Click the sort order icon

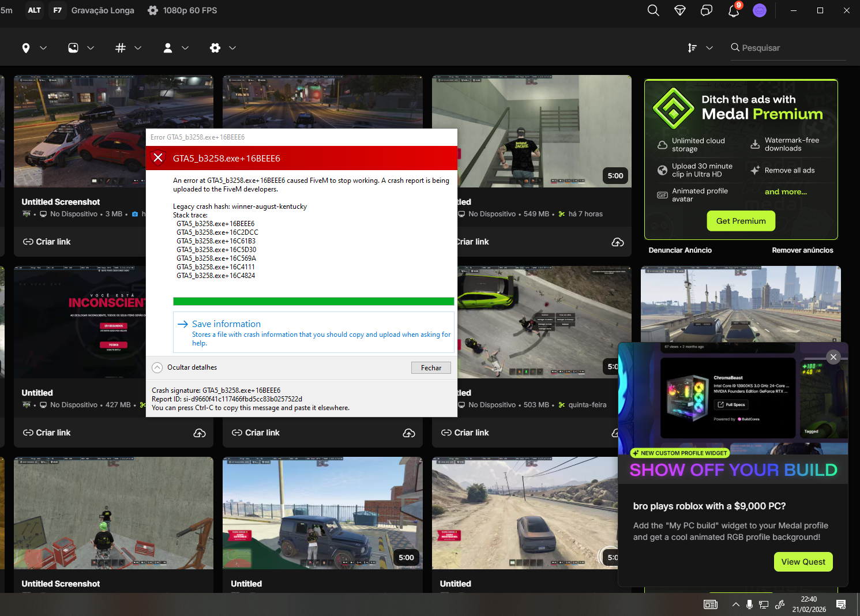pyautogui.click(x=692, y=48)
